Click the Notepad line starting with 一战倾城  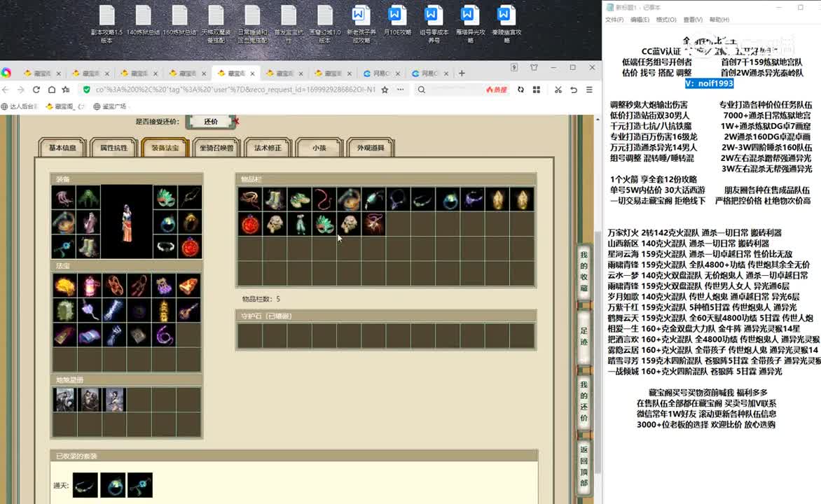click(694, 372)
